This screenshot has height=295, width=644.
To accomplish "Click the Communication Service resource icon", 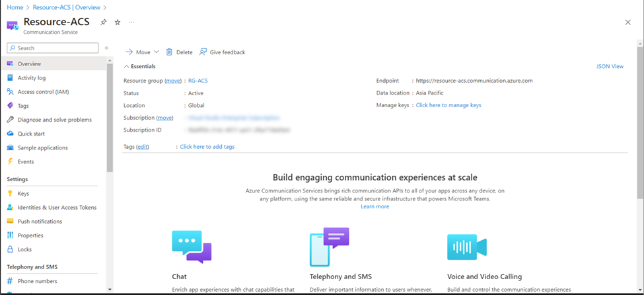I will (x=13, y=26).
